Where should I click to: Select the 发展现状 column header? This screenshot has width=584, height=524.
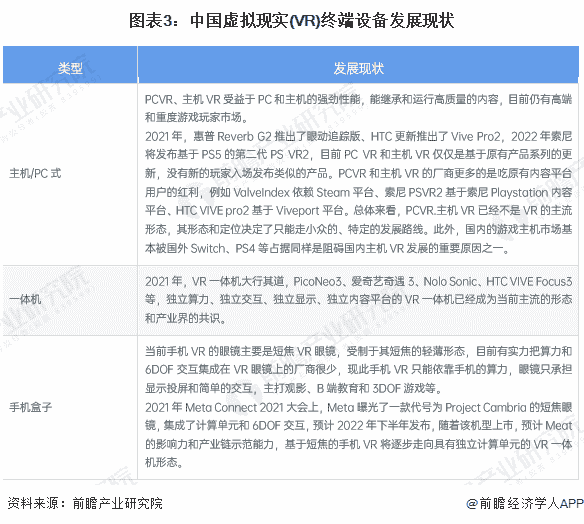tap(358, 68)
